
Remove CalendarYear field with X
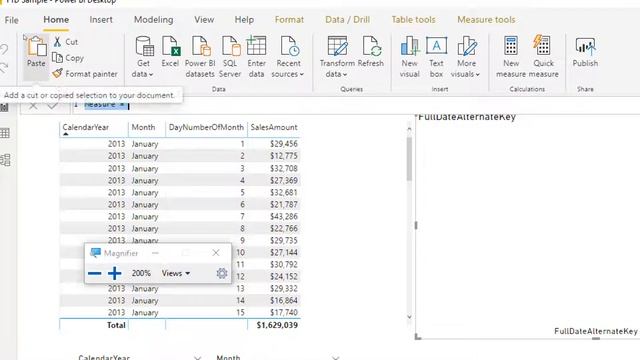point(198,358)
